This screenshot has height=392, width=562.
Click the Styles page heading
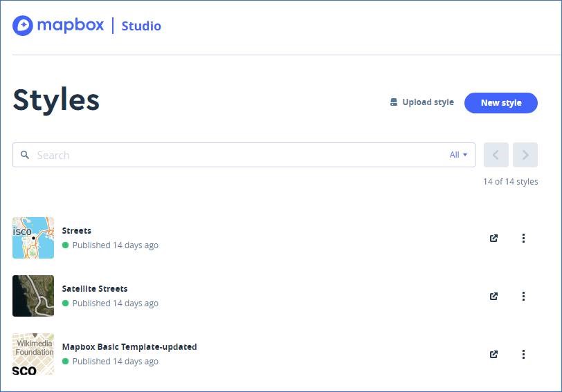point(56,100)
